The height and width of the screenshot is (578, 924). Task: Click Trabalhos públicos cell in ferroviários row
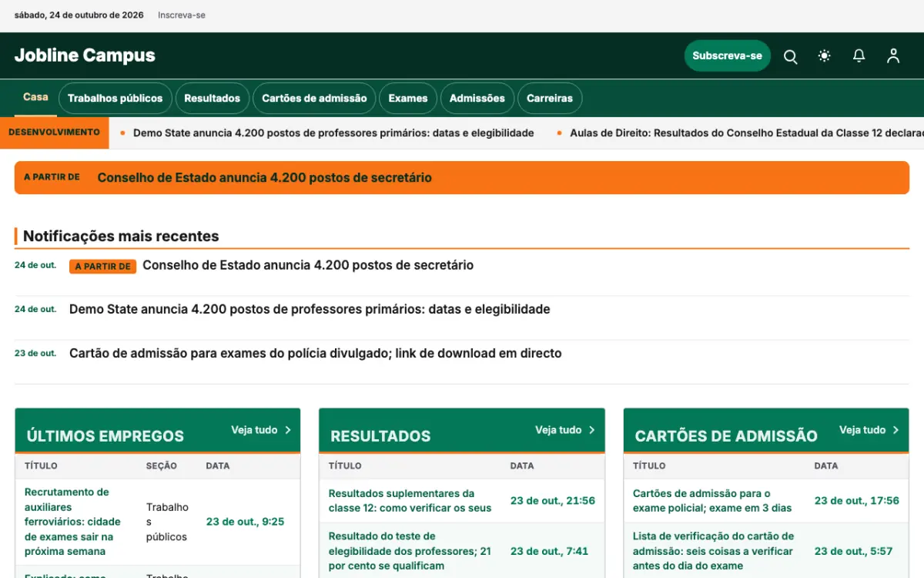pyautogui.click(x=167, y=522)
